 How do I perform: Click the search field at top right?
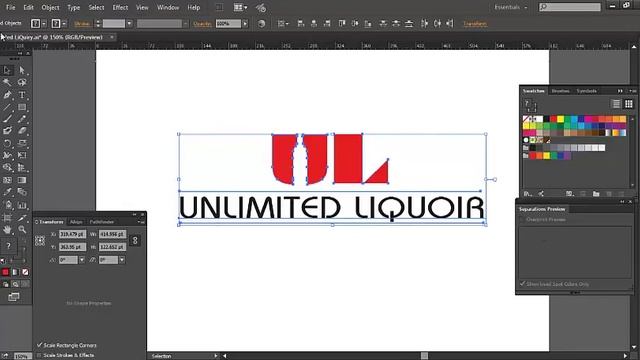coord(570,7)
